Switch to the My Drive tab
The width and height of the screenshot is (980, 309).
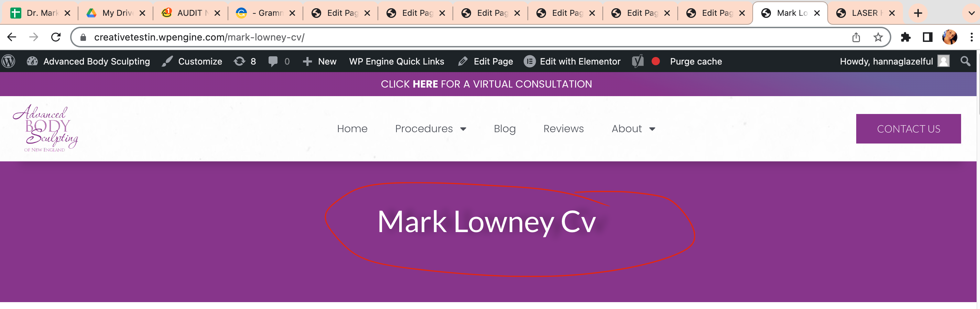click(x=115, y=13)
